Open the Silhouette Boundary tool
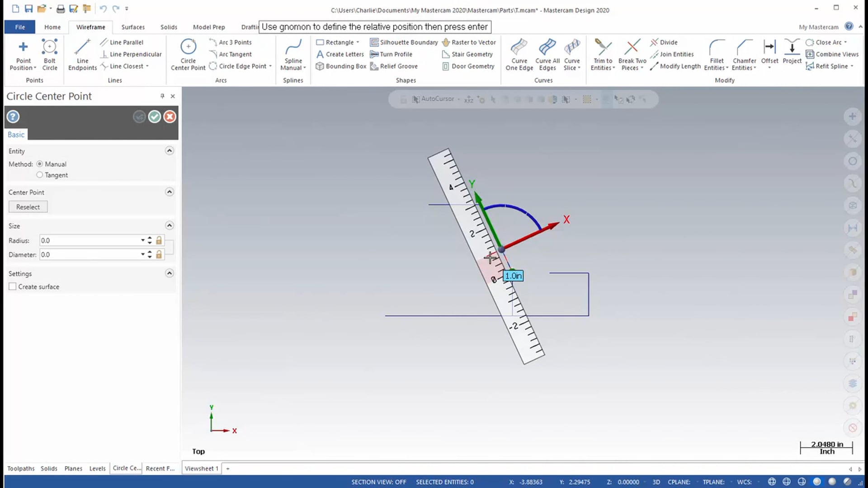Image resolution: width=868 pixels, height=488 pixels. point(404,42)
